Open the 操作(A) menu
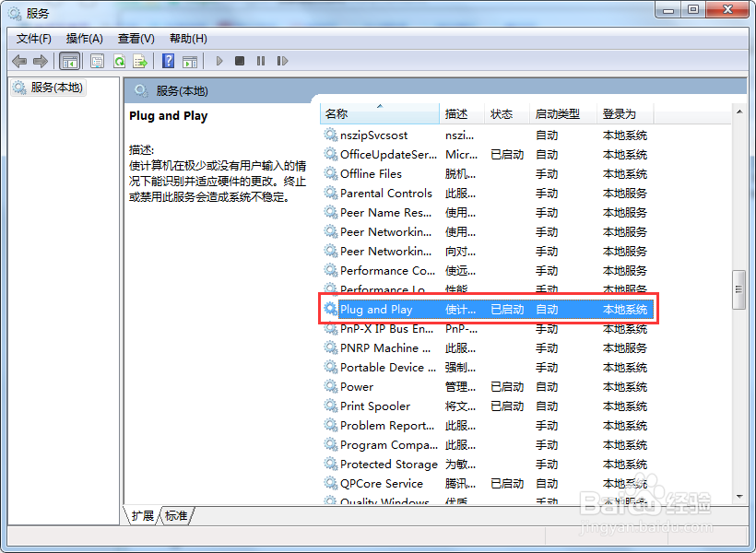 click(x=85, y=39)
